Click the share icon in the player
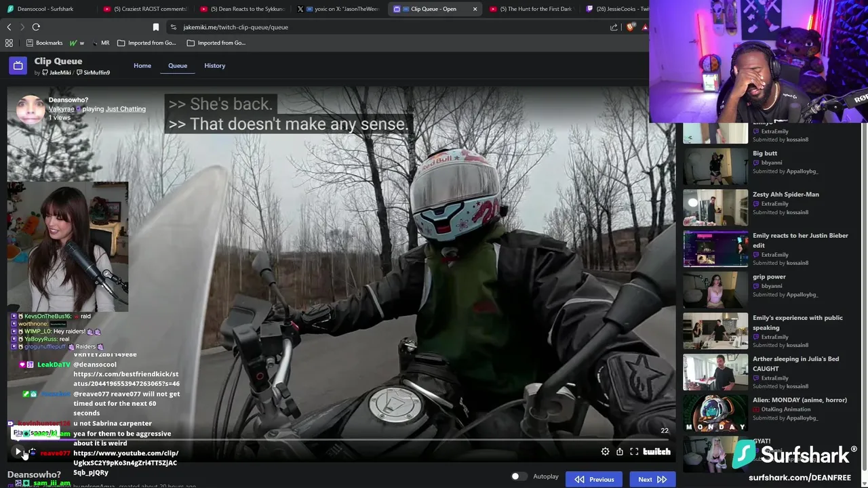 620,451
